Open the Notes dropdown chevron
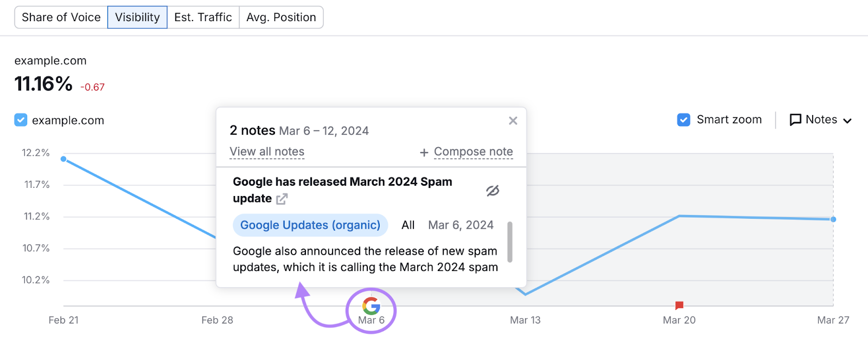The height and width of the screenshot is (341, 868). click(847, 120)
